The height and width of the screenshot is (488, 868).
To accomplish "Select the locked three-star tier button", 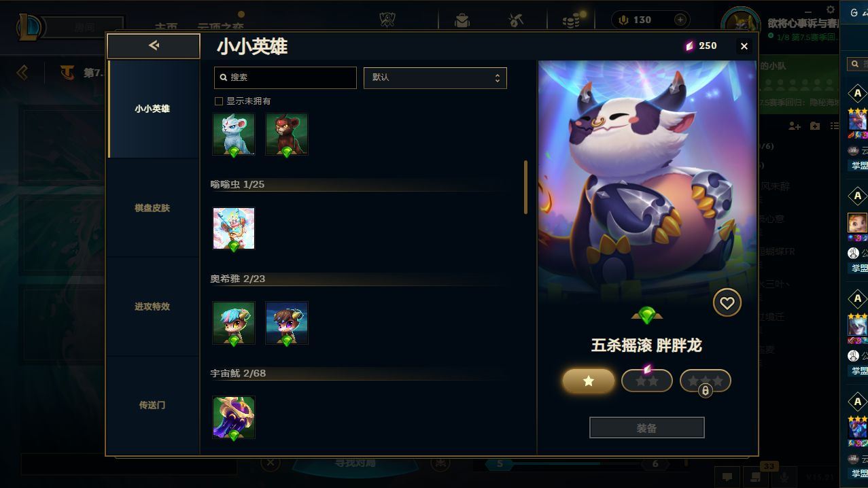I will [705, 381].
